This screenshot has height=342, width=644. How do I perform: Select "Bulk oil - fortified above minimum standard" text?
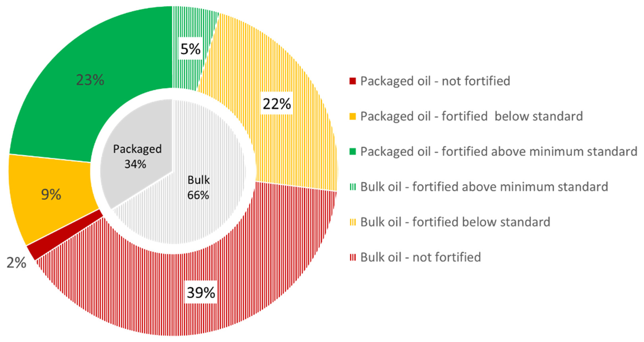[x=484, y=187]
